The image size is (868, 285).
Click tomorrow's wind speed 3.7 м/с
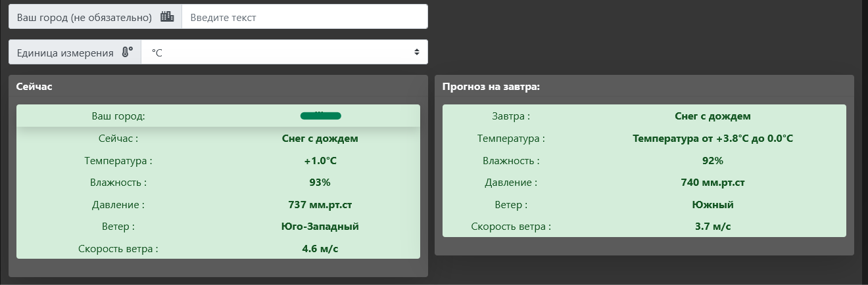pos(713,227)
